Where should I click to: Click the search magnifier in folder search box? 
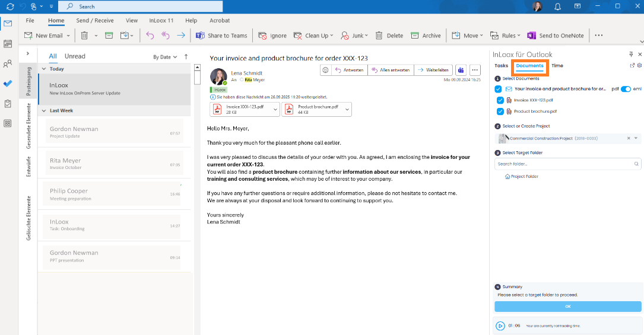[x=636, y=164]
